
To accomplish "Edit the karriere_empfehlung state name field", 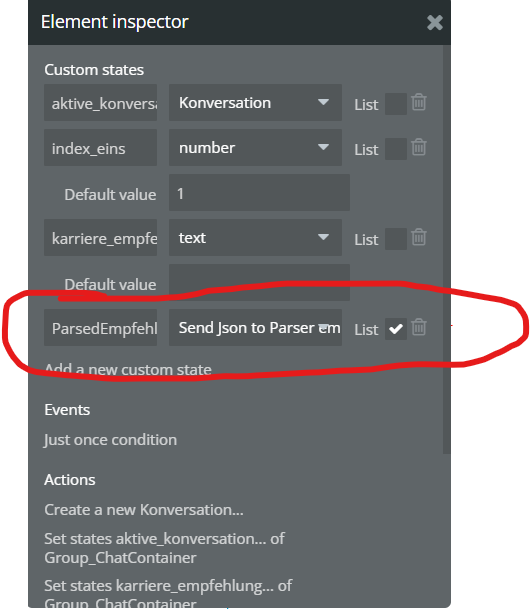I will click(101, 237).
